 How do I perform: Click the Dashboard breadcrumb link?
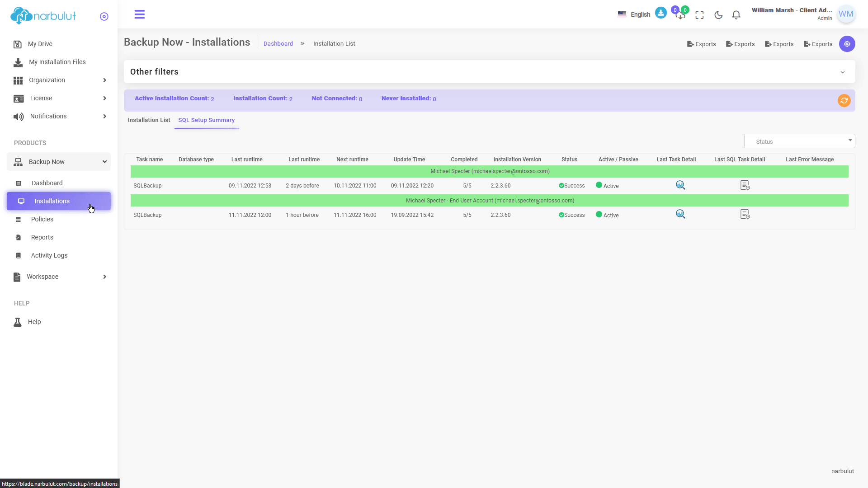(x=278, y=44)
